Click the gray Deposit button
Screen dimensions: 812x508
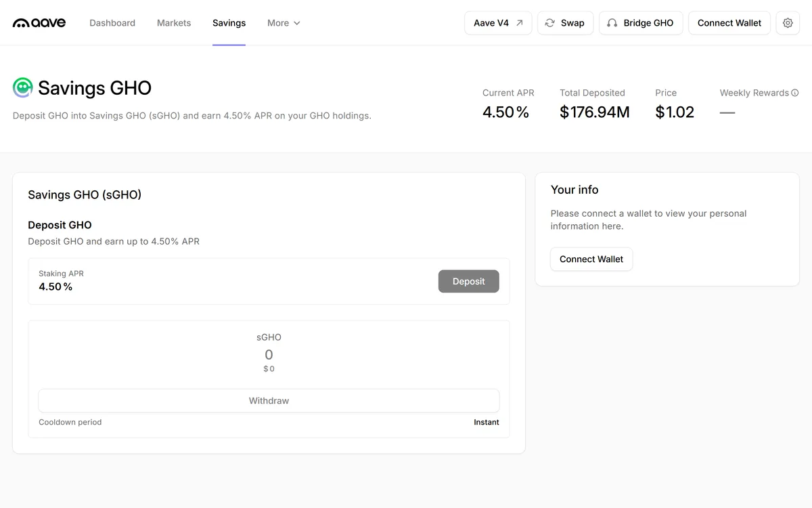(469, 281)
